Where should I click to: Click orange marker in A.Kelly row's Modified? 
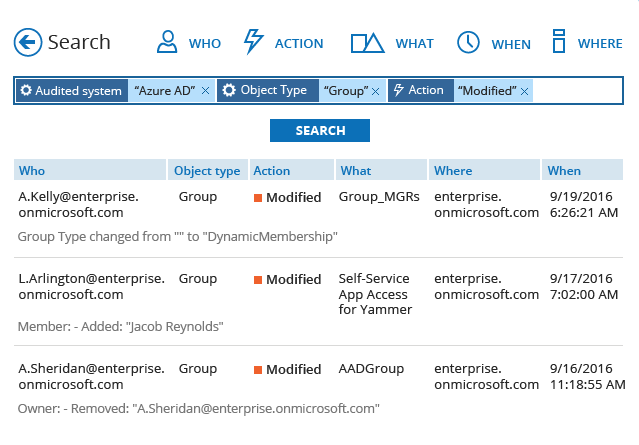(258, 198)
